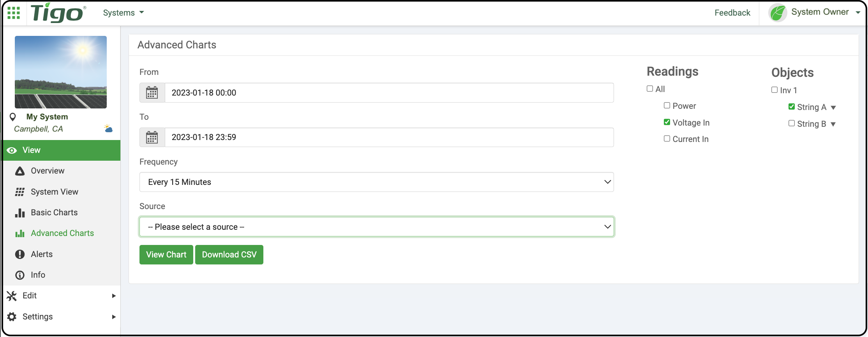Go to Basic Charts in sidebar
Viewport: 868px width, 337px height.
(54, 213)
